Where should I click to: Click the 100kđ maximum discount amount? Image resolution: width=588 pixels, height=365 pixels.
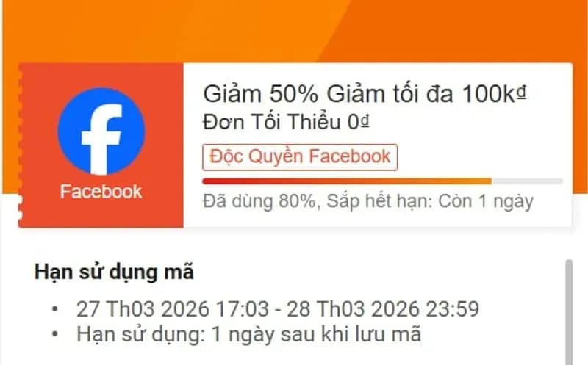coord(494,94)
